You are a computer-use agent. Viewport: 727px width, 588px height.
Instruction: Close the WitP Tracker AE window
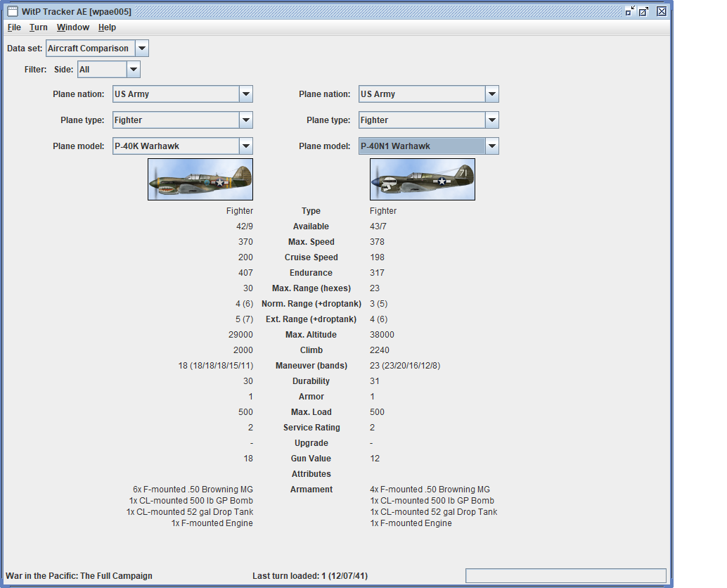[x=662, y=11]
